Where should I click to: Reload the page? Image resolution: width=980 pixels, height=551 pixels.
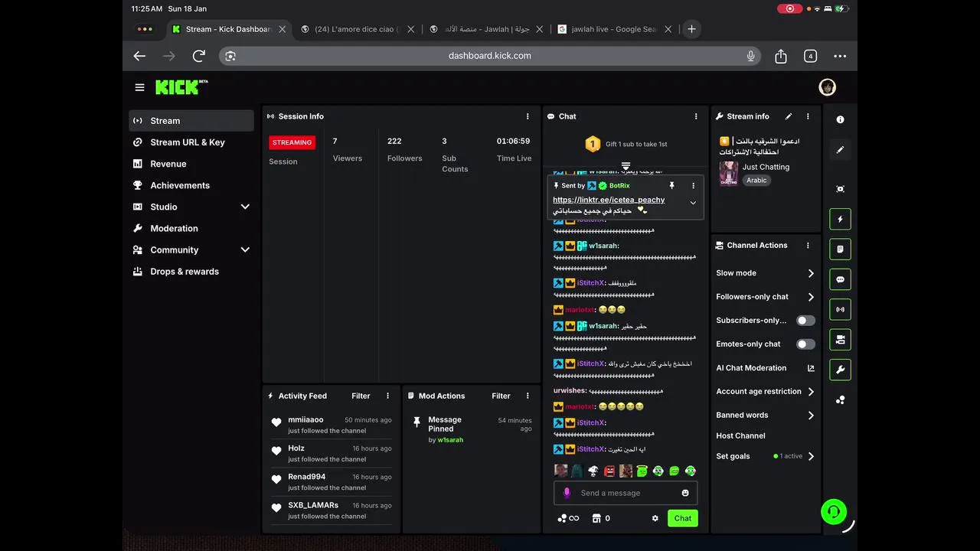[x=199, y=56]
